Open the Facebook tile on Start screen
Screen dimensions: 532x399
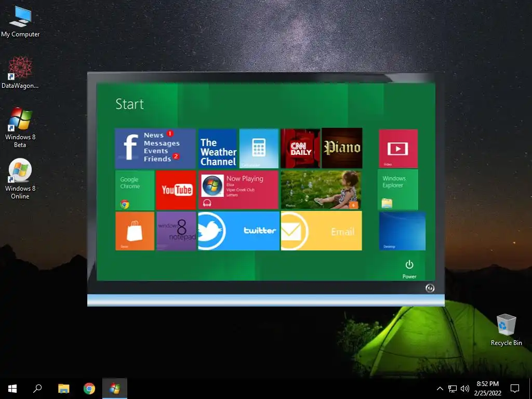click(155, 149)
